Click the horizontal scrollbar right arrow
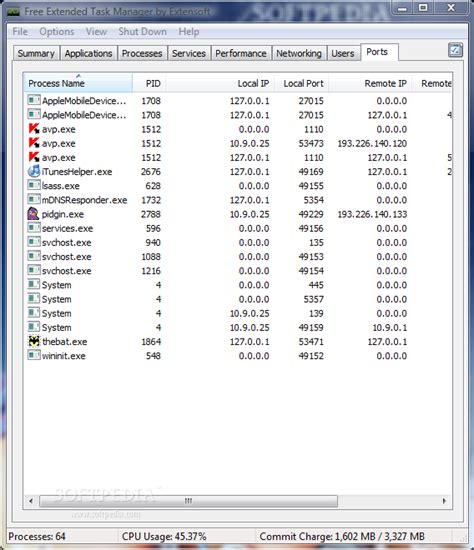Screen dimensions: 474x550 445,501
